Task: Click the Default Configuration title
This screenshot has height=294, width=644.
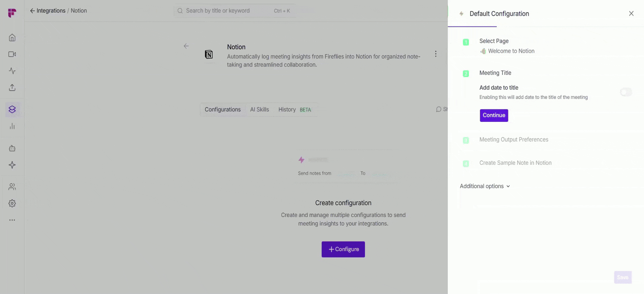Action: tap(499, 14)
